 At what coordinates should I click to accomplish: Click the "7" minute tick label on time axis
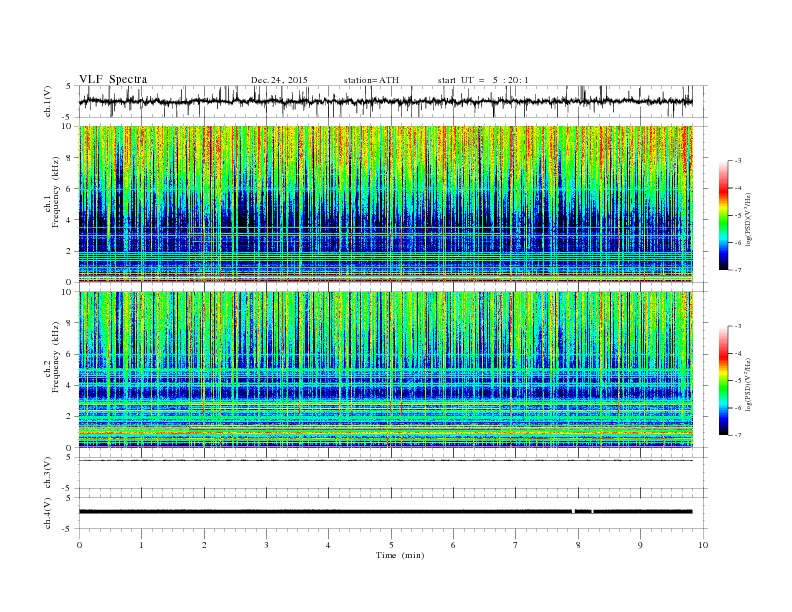click(x=516, y=545)
